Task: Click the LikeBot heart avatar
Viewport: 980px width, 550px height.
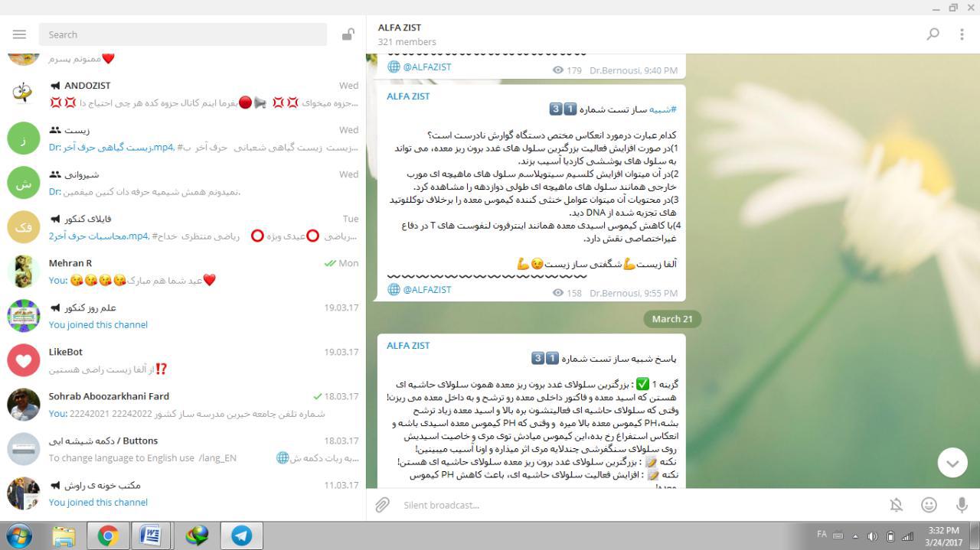Action: (x=24, y=360)
